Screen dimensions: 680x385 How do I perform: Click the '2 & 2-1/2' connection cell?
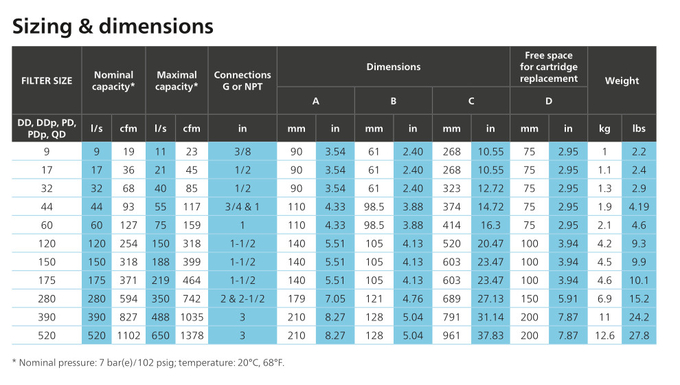[x=242, y=299]
